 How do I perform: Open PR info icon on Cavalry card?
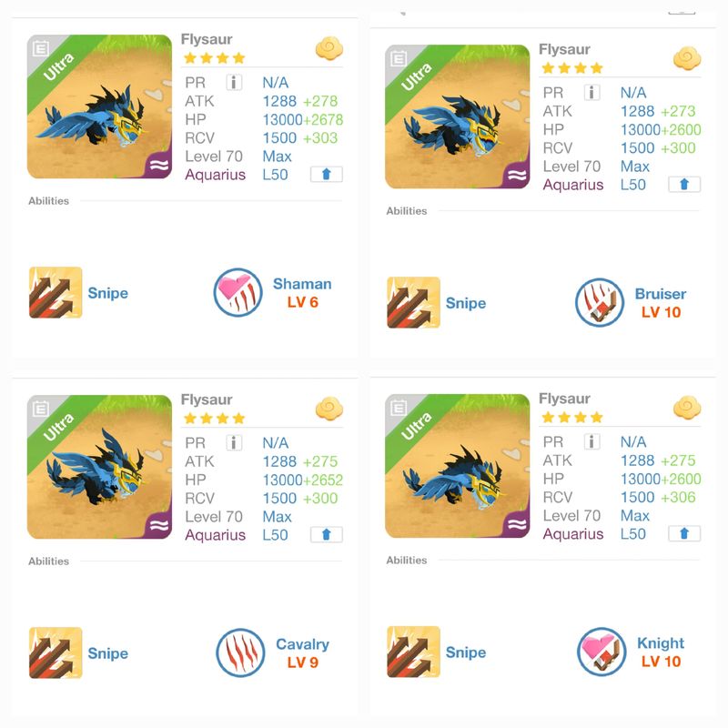click(x=234, y=443)
